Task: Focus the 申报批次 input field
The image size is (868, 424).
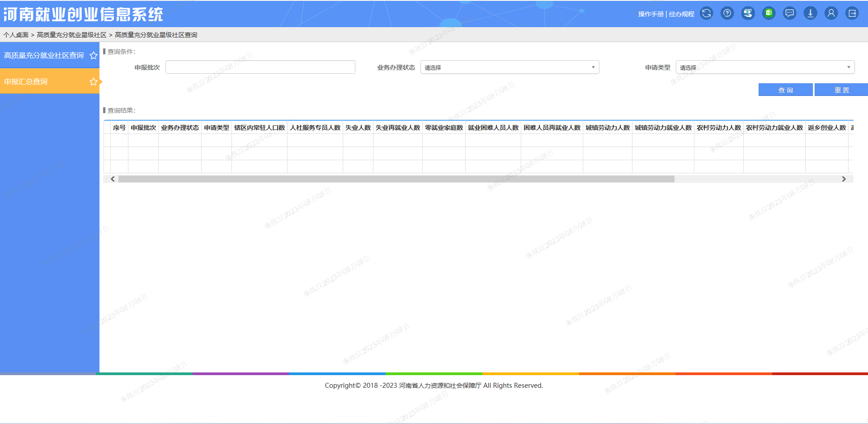Action: click(260, 67)
